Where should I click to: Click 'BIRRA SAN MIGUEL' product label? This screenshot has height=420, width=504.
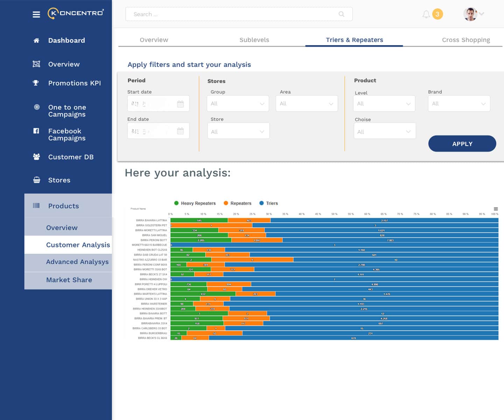155,235
